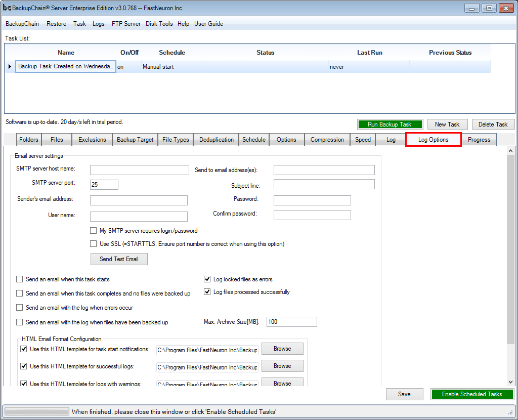
Task: Open the Restore menu
Action: [x=56, y=24]
